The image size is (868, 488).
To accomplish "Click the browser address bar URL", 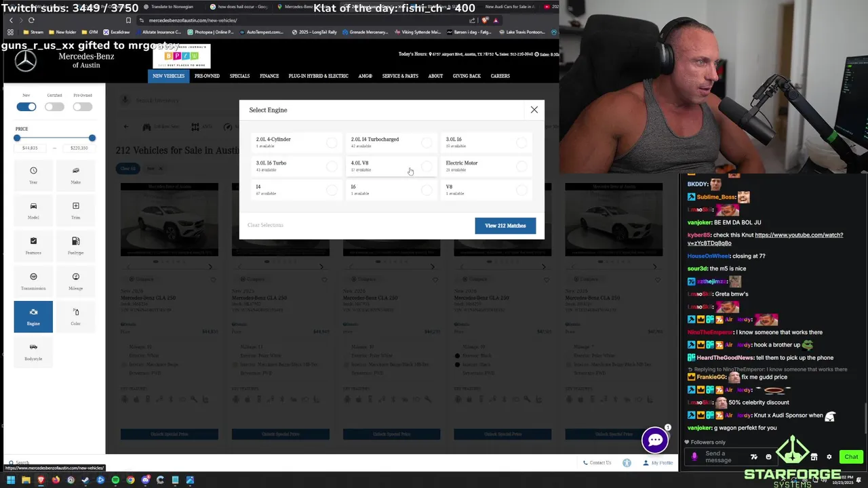I will pyautogui.click(x=193, y=20).
